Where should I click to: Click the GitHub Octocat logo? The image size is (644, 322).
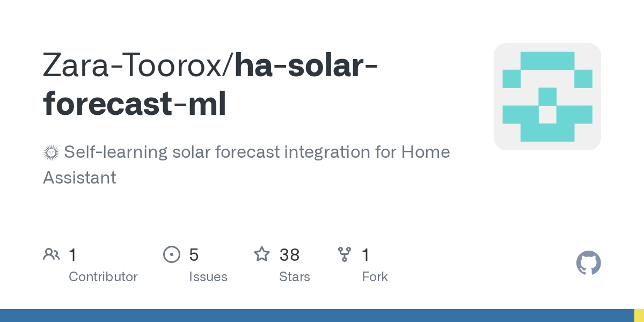coord(588,263)
